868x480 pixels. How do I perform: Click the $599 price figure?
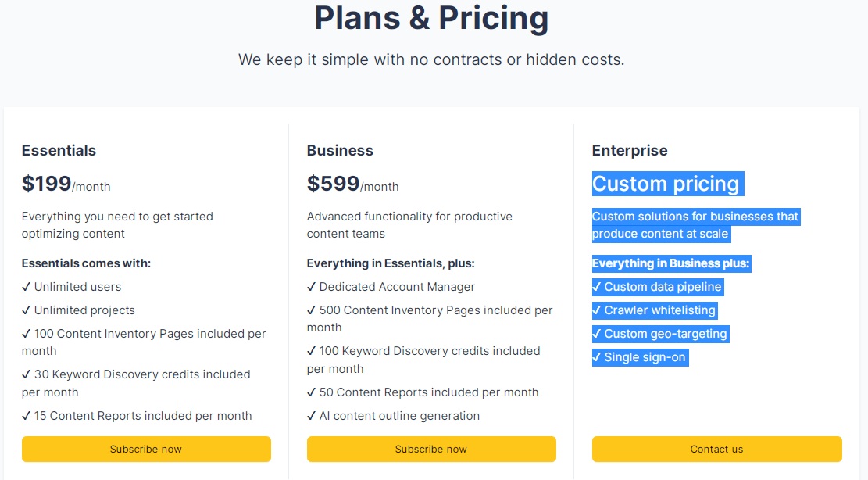click(x=333, y=184)
